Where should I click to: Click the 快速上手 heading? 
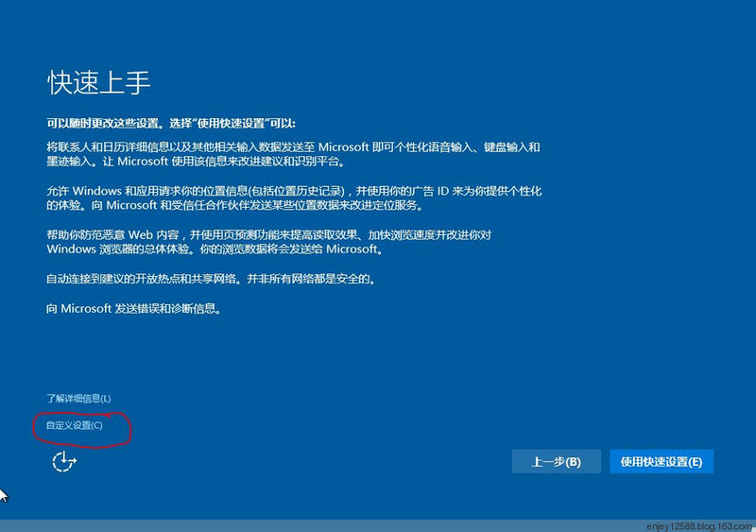click(99, 82)
